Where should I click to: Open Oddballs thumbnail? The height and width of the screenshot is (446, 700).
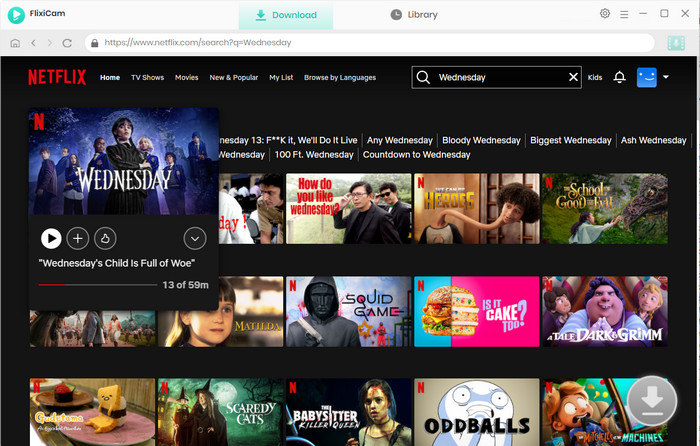[476, 412]
